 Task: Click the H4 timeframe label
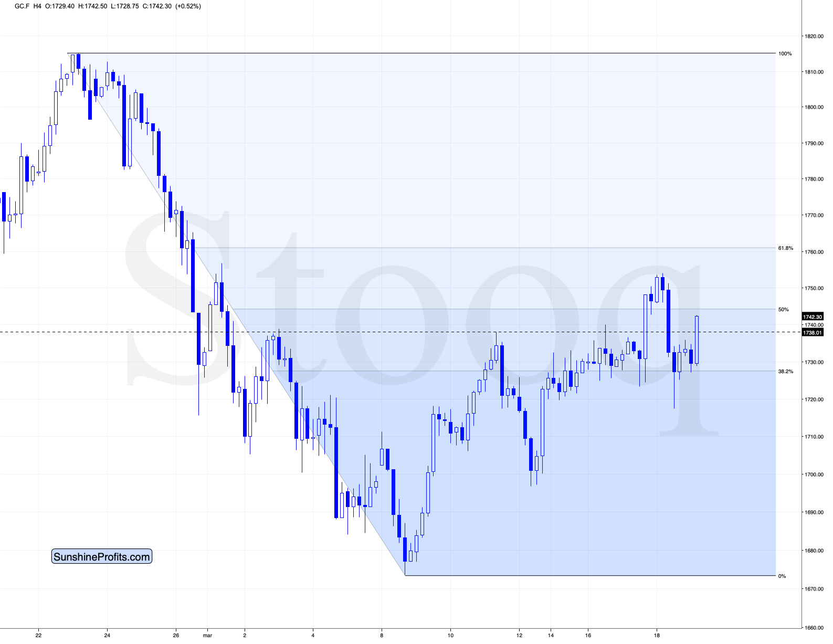point(37,6)
